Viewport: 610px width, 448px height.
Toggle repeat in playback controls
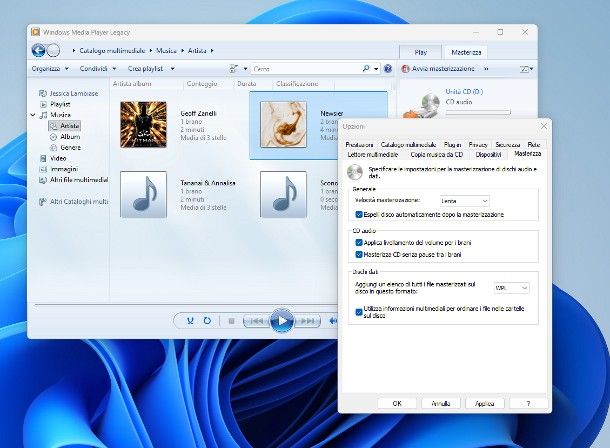click(x=207, y=321)
